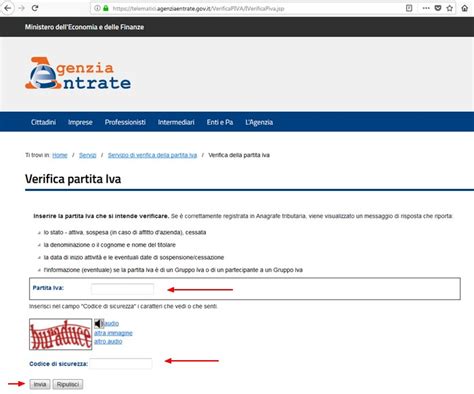Click the Pocket save icon
Viewport: 474px width, 394px height.
pos(438,8)
